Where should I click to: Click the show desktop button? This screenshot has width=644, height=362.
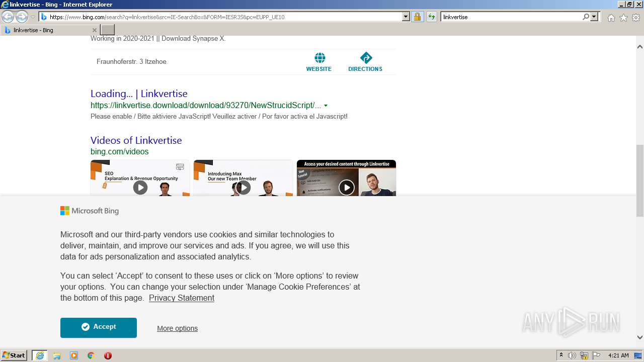639,355
